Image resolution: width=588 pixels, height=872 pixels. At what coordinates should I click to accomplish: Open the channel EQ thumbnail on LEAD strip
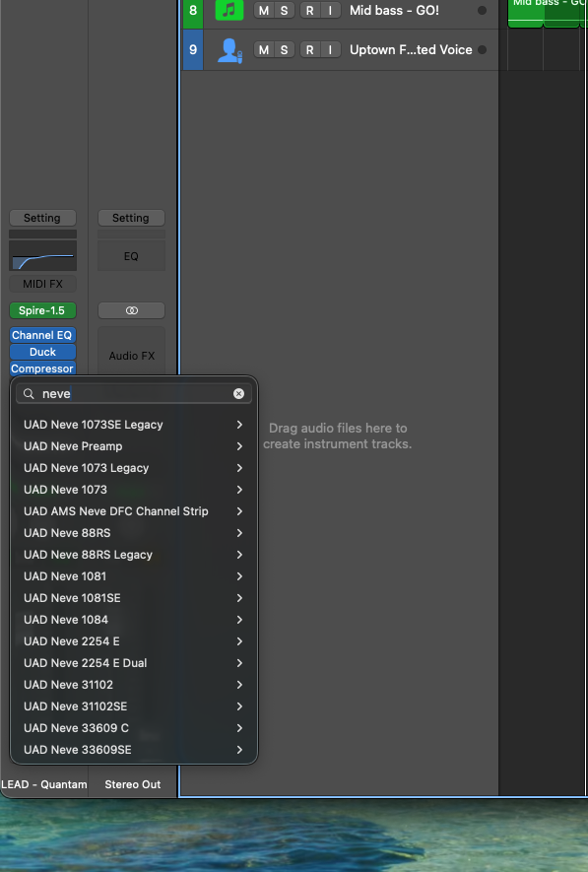point(42,255)
